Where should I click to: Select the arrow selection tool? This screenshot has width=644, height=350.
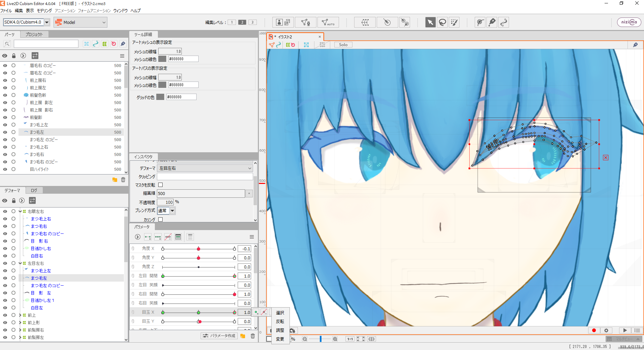[x=430, y=22]
